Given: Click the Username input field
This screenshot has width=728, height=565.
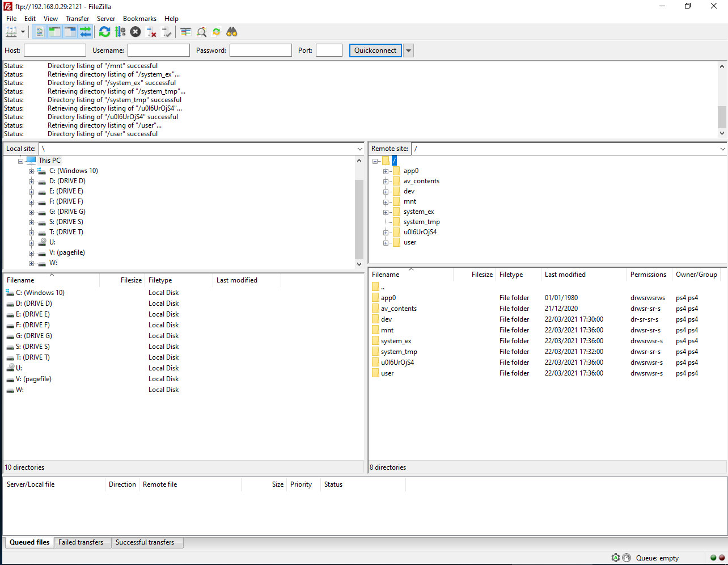Looking at the screenshot, I should tap(159, 50).
